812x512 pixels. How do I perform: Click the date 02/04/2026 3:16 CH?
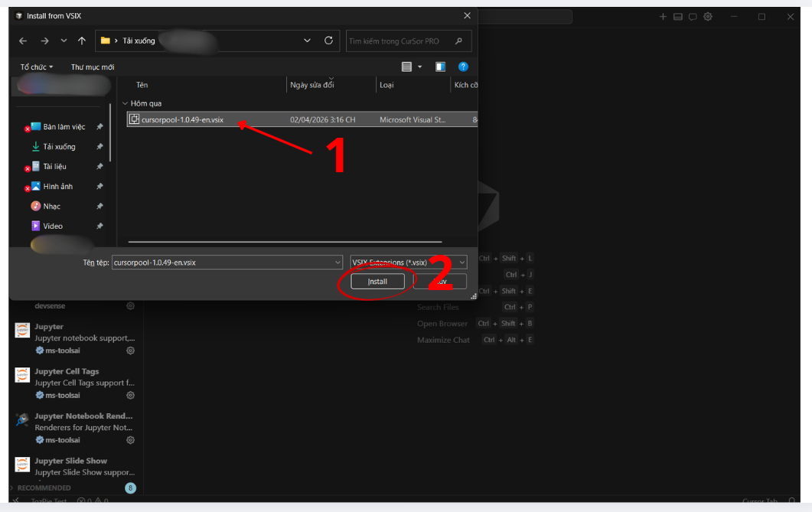323,119
